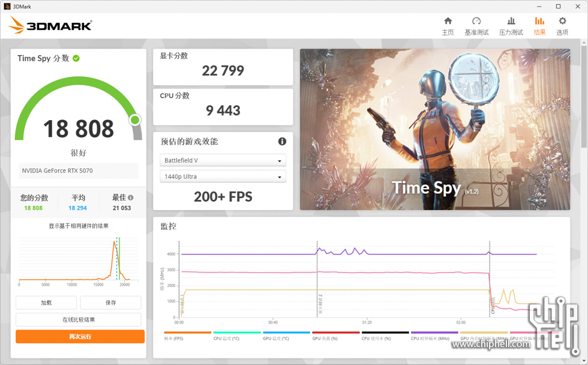Viewport: 588px width, 365px height.
Task: Open the Battlefield V game dropdown
Action: (x=223, y=160)
